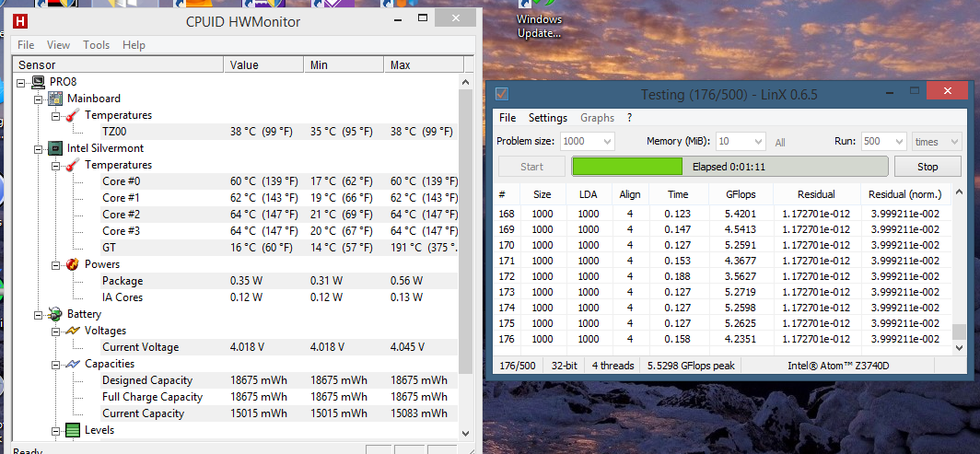Collapse the Mainboard node
Screen dimensions: 980x454
tap(38, 99)
